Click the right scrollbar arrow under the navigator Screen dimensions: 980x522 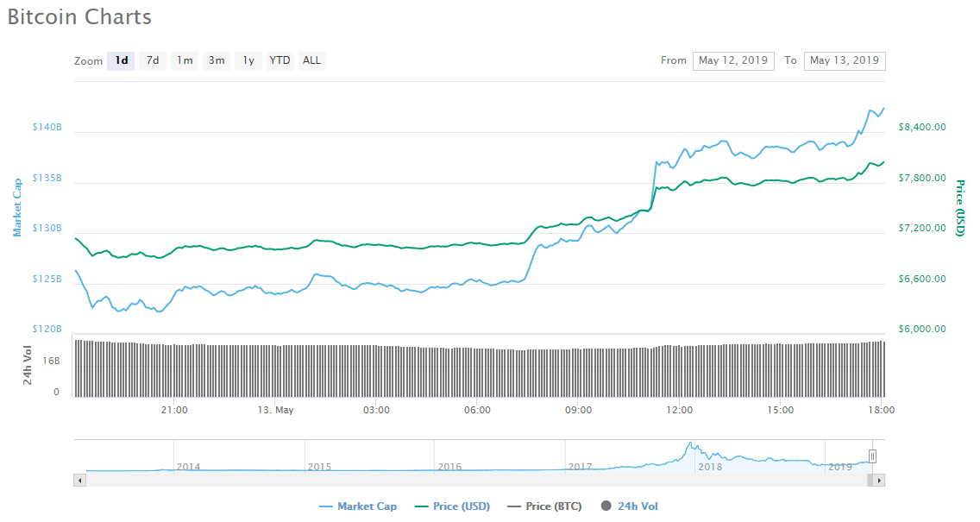point(879,480)
